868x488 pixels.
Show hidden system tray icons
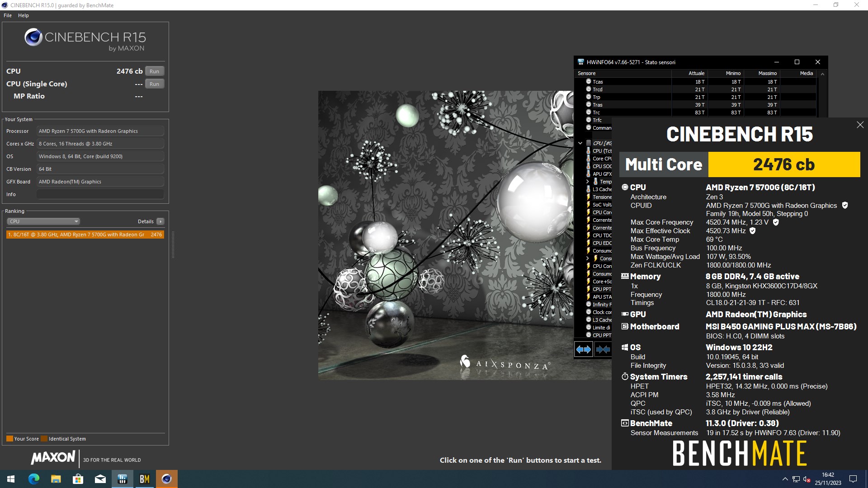[x=785, y=479]
